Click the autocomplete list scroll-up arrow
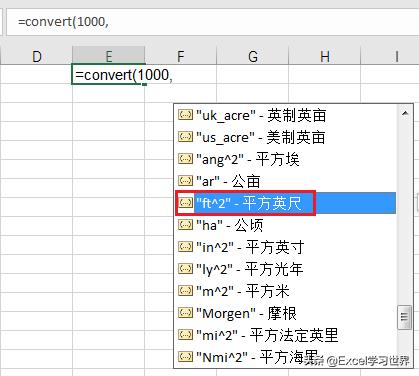 pyautogui.click(x=405, y=113)
